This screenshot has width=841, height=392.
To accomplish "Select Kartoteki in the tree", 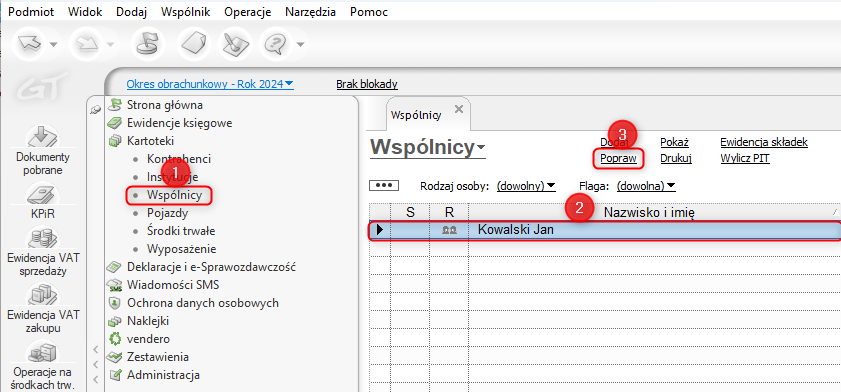I will click(x=150, y=141).
